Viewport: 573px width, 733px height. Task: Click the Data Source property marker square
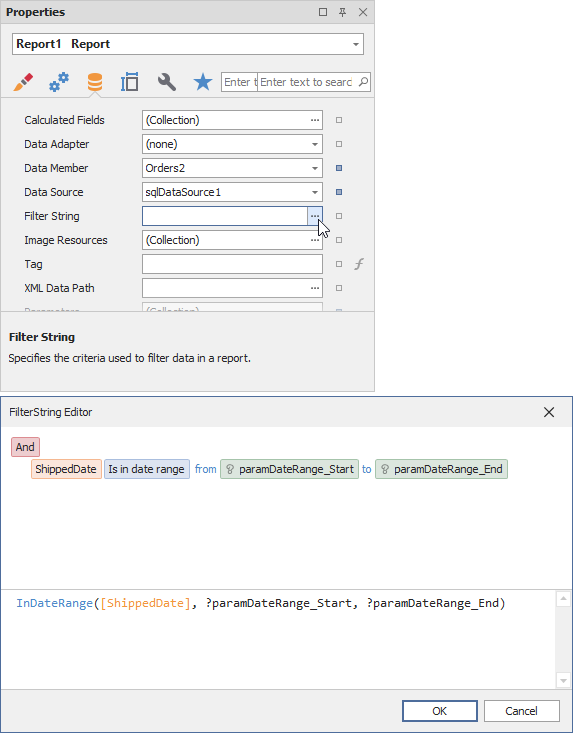339,192
